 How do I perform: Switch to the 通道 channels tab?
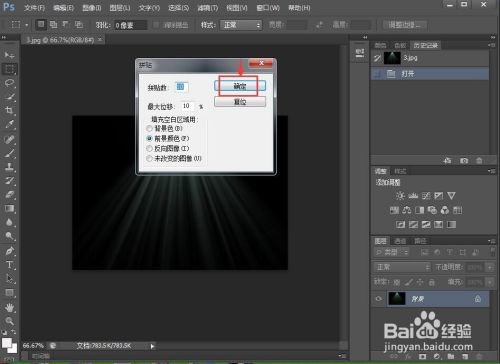[400, 241]
